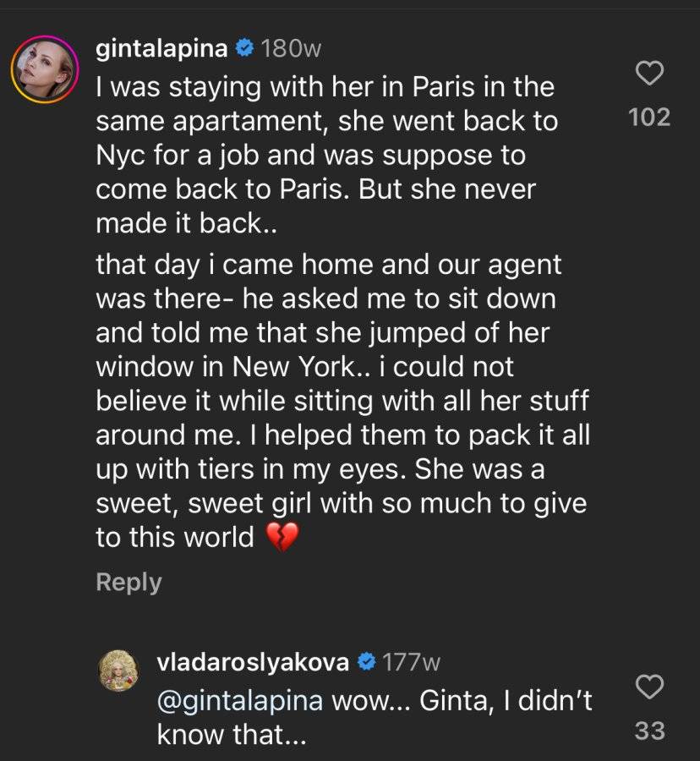Like gintalapina's comment with the heart icon
Image resolution: width=700 pixels, height=761 pixels.
(649, 74)
